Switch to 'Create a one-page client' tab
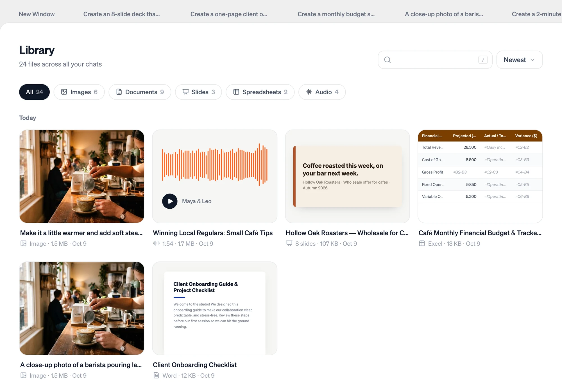 coord(229,14)
